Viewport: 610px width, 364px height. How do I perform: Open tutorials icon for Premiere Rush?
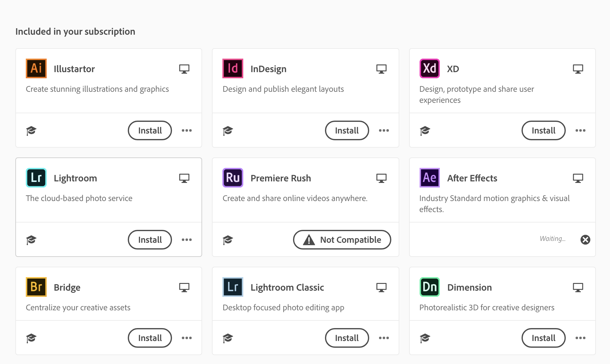(228, 240)
